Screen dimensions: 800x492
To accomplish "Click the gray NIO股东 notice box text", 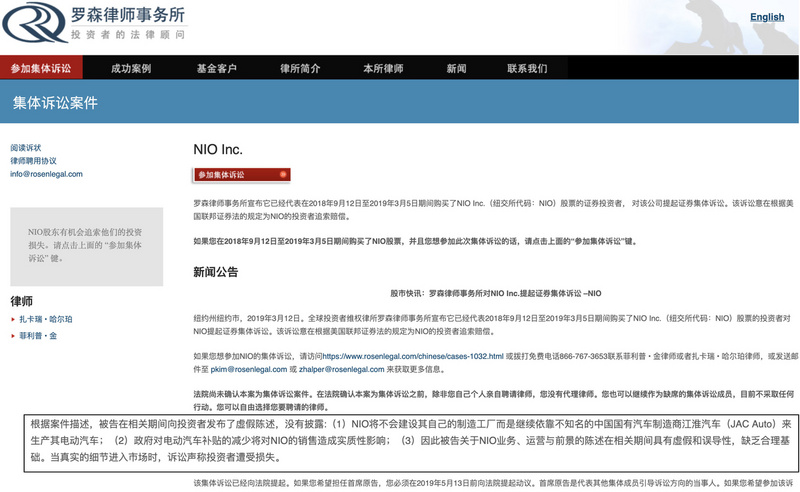I will [x=85, y=245].
